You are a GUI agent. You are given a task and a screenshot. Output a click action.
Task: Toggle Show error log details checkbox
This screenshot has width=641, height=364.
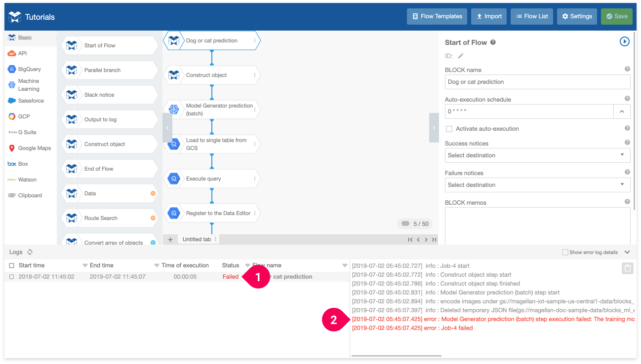coord(565,253)
